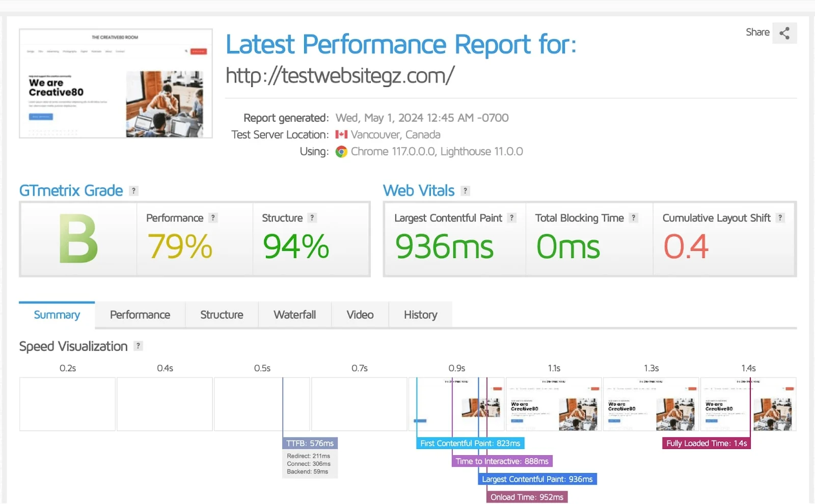
Task: Click the Total Blocking Time help icon
Action: 634,217
